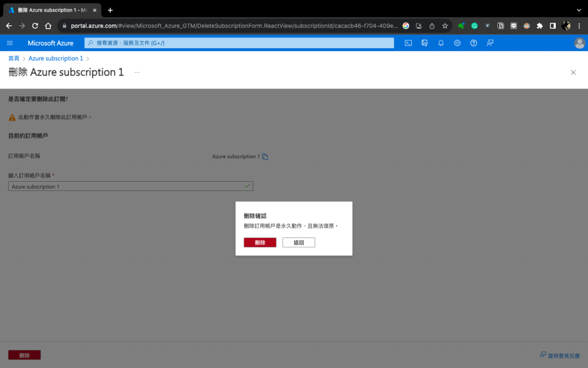Close the 刪除 Azure subscription 1 tab
The width and height of the screenshot is (588, 368).
[95, 10]
